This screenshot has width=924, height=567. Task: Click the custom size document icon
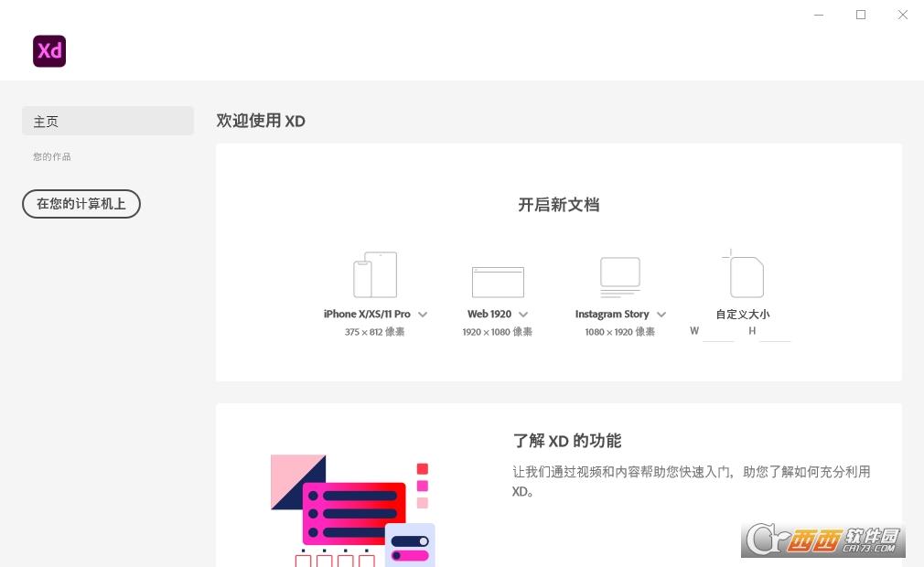tap(745, 275)
